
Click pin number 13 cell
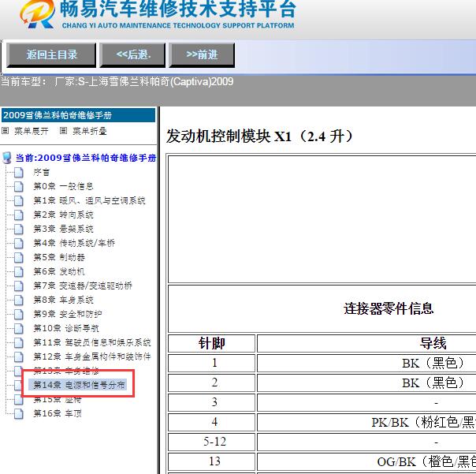click(211, 462)
